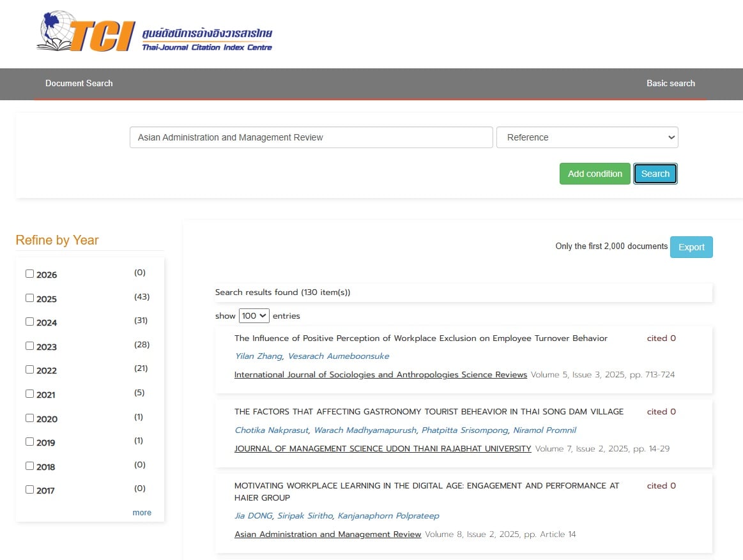
Task: Expand more years in Refine by Year
Action: [142, 513]
